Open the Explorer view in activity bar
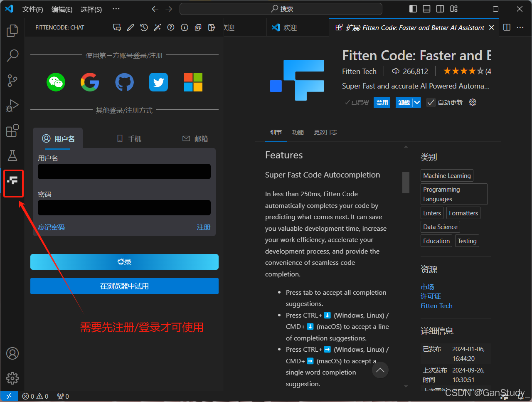Screen dimensions: 532x402 (x=12, y=30)
